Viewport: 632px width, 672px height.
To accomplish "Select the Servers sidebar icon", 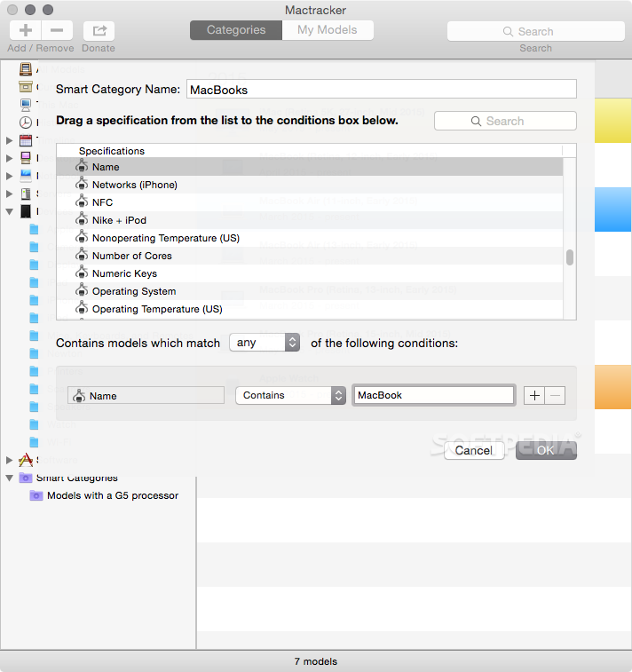I will pos(26,194).
